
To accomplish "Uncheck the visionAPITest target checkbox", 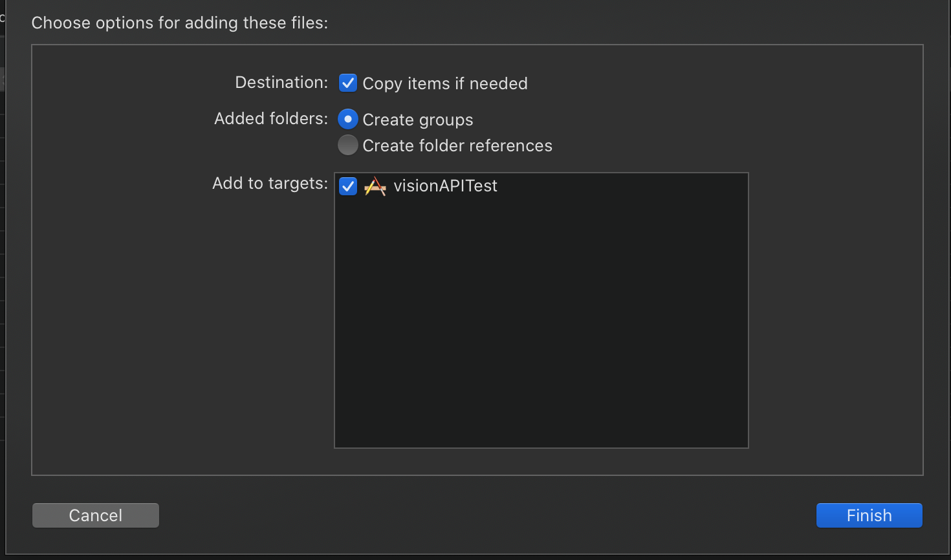I will (x=348, y=186).
